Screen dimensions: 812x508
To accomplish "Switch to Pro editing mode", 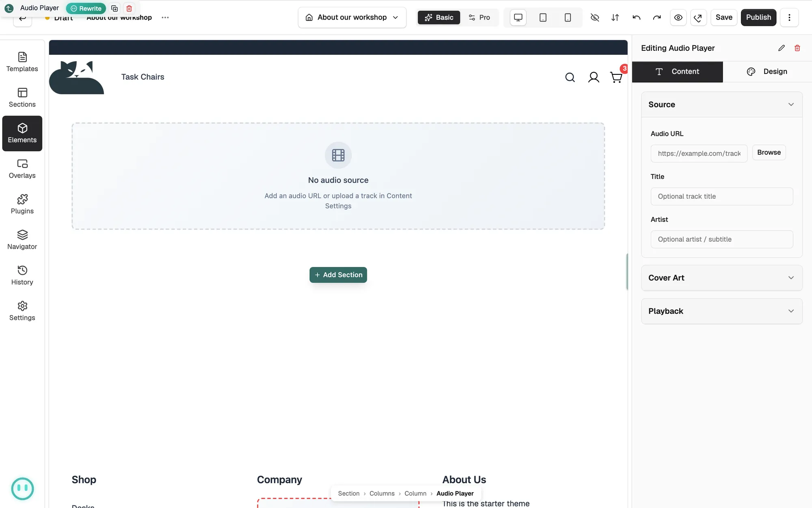I will (479, 17).
